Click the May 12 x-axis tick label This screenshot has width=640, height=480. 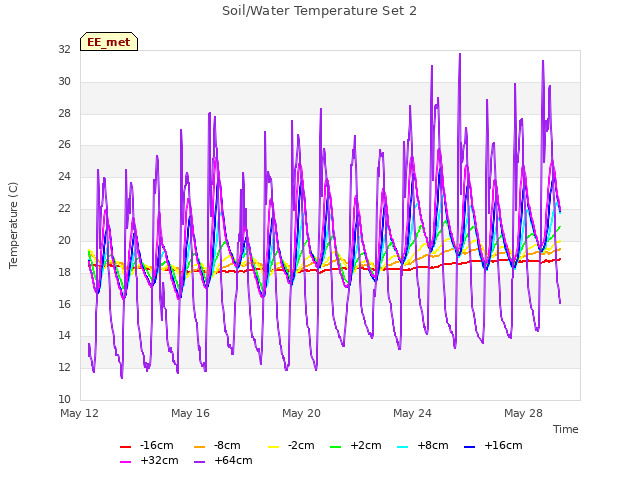click(x=80, y=413)
